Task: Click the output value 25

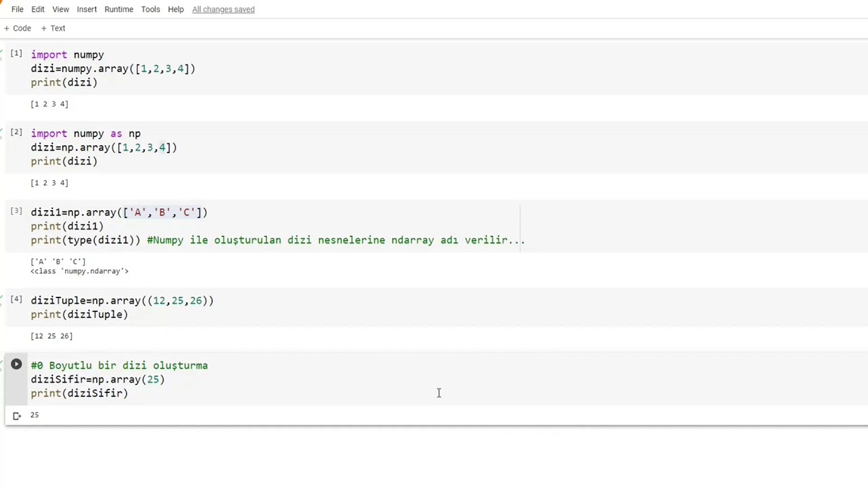Action: click(35, 415)
